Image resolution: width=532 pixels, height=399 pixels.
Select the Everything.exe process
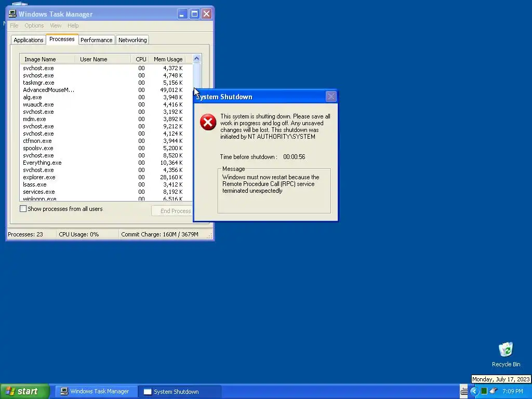pos(106,163)
